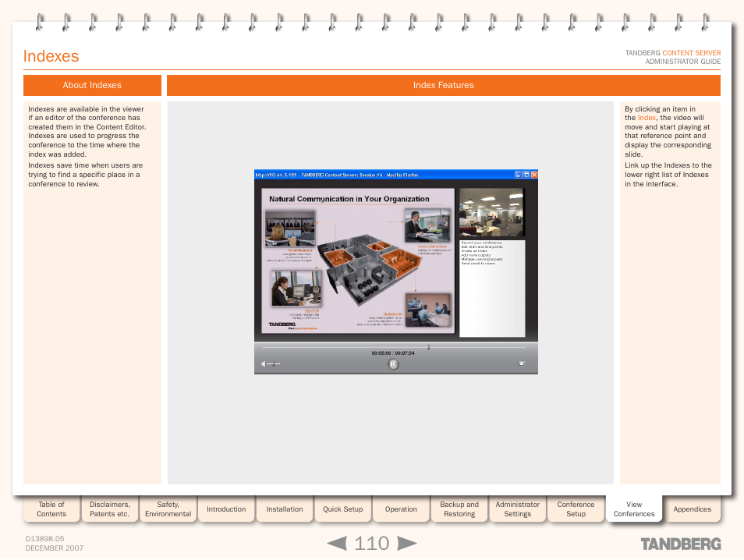Open the Disclaimers, Patents etc. tab
744x560 pixels.
[110, 509]
